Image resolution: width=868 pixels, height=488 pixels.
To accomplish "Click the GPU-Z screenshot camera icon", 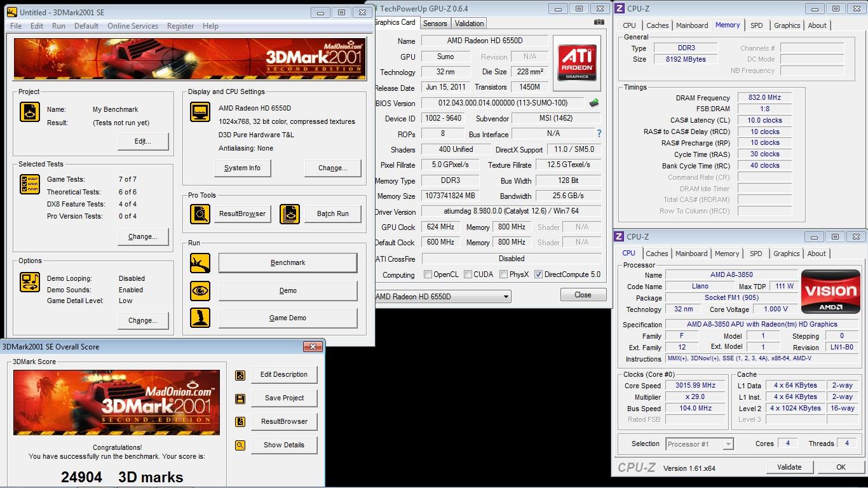I will point(599,22).
